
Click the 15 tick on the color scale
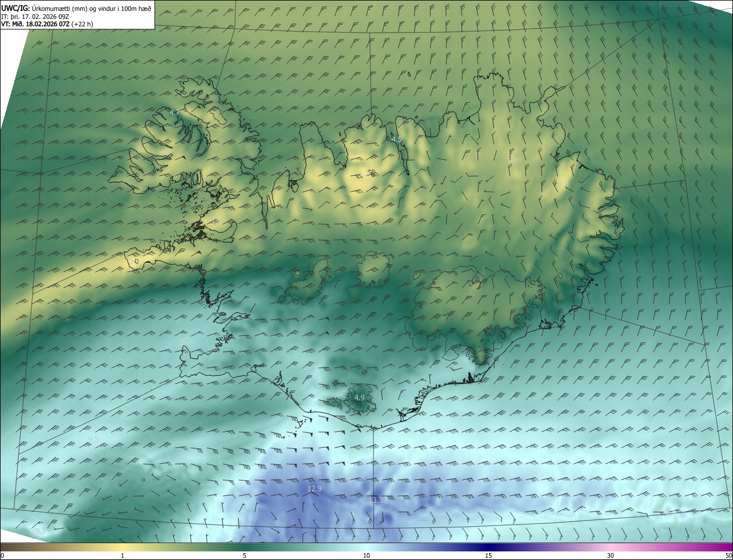pos(488,555)
